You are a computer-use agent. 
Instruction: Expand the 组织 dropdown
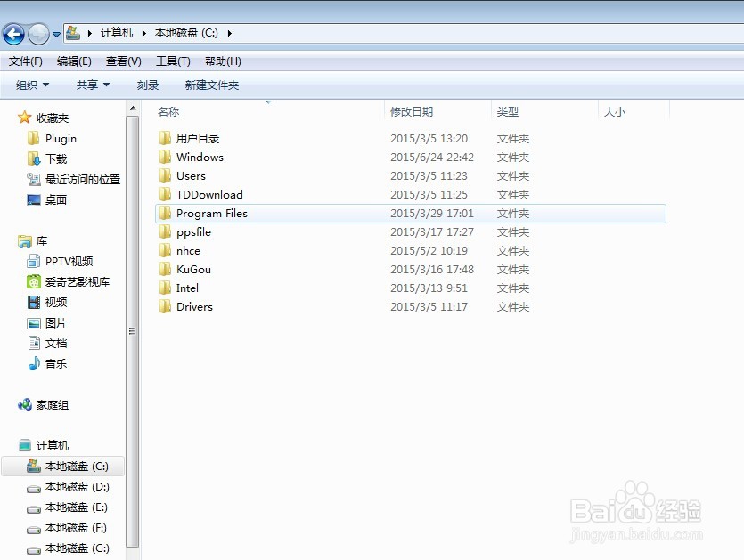[x=31, y=85]
